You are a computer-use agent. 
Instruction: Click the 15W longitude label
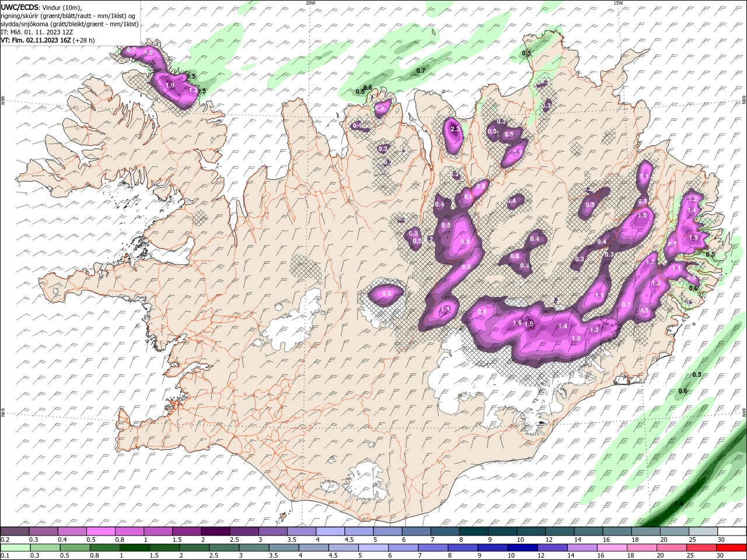pyautogui.click(x=617, y=3)
